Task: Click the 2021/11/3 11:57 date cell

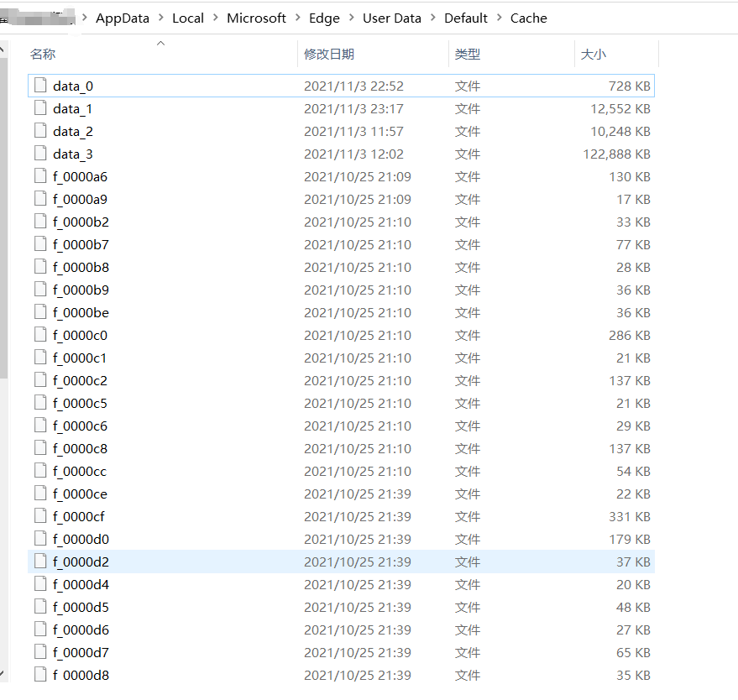Action: click(353, 131)
